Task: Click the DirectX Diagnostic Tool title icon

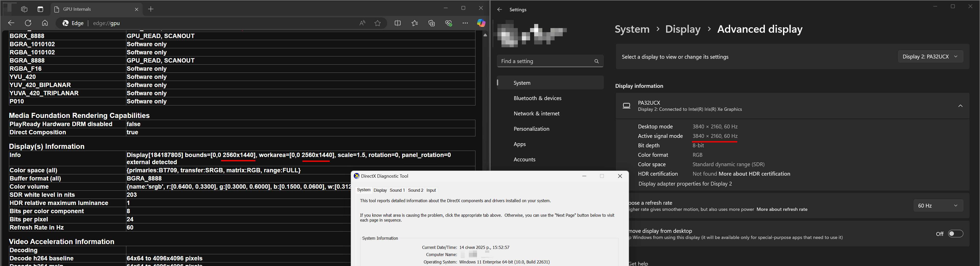Action: 357,176
